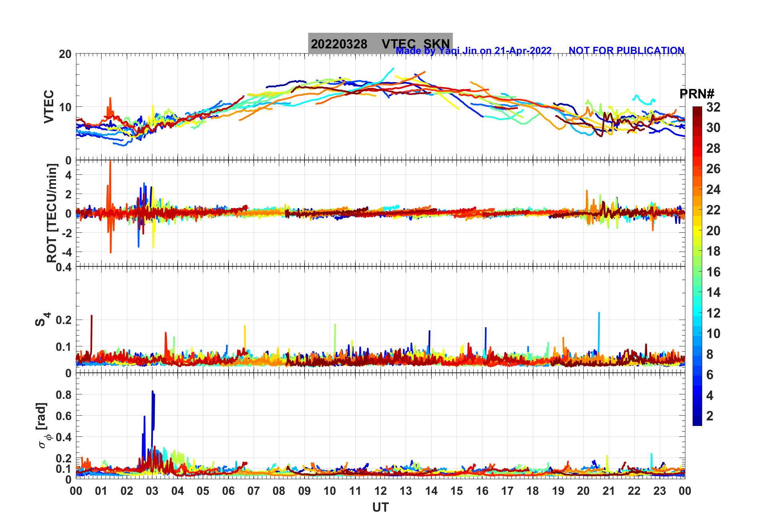Select colorbar tick label 28
This screenshot has height=532, width=761.
[x=713, y=148]
